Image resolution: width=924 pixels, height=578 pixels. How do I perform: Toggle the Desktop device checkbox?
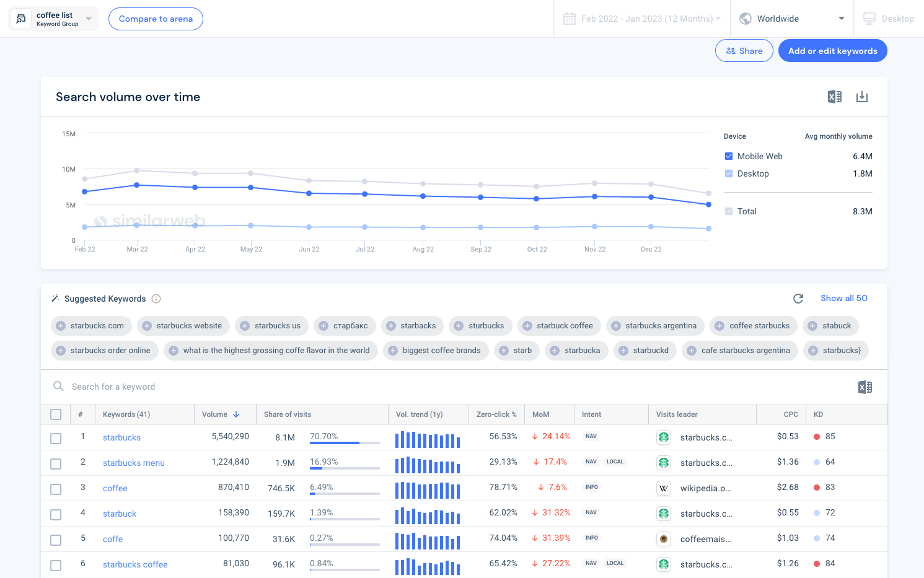tap(729, 173)
